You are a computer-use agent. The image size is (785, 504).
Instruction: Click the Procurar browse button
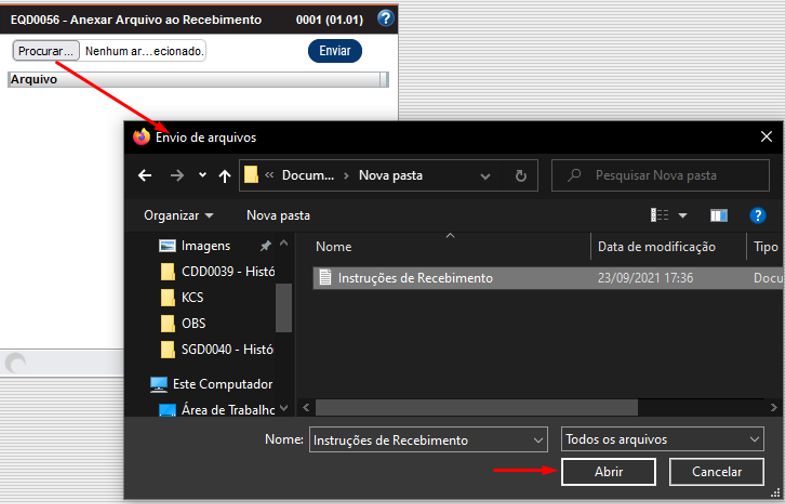tap(46, 50)
